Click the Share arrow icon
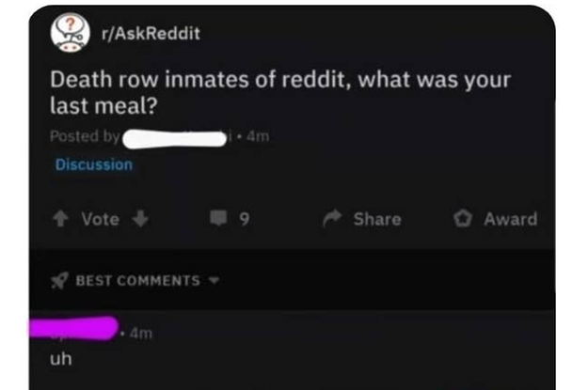Image resolution: width=588 pixels, height=390 pixels. [332, 218]
